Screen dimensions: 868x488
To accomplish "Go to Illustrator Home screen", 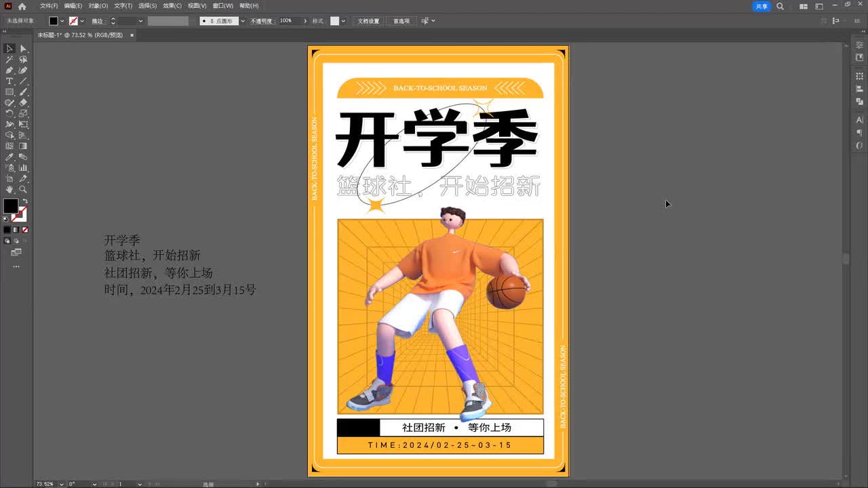I will [22, 6].
